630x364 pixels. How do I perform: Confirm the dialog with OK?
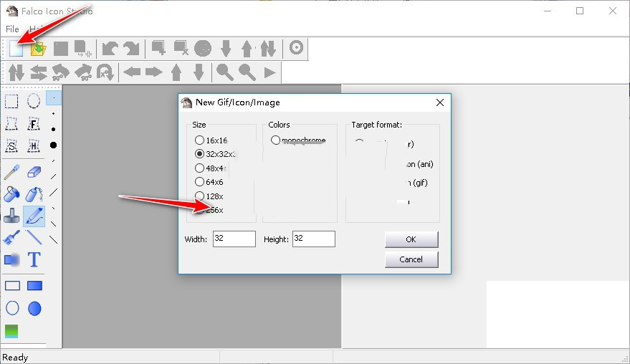411,239
